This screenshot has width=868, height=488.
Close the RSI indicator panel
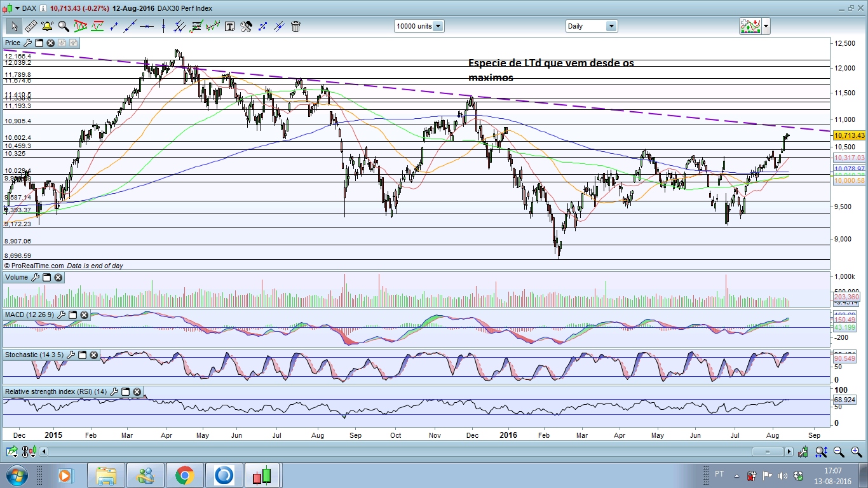click(137, 392)
